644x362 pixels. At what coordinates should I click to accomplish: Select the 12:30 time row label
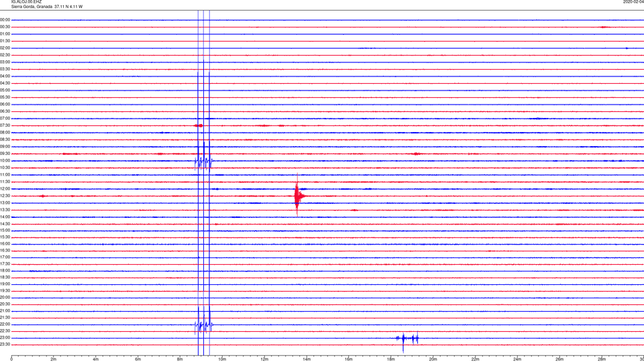point(5,196)
